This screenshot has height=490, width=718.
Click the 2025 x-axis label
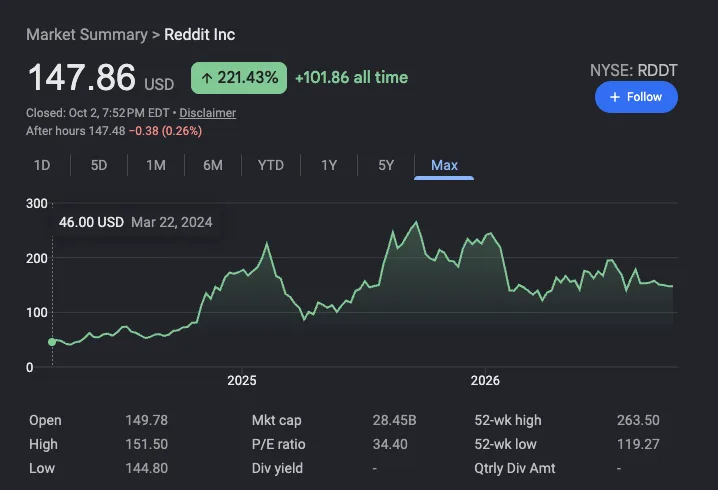[x=242, y=381]
